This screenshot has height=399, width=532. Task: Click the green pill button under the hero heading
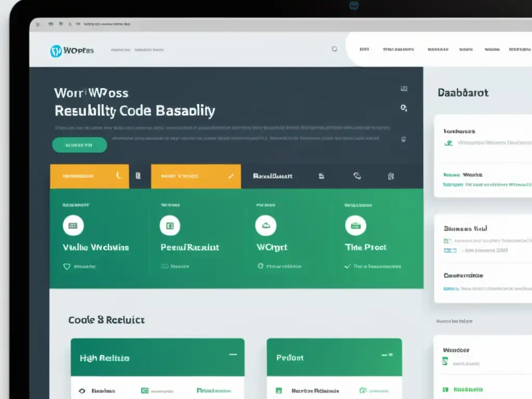[79, 145]
